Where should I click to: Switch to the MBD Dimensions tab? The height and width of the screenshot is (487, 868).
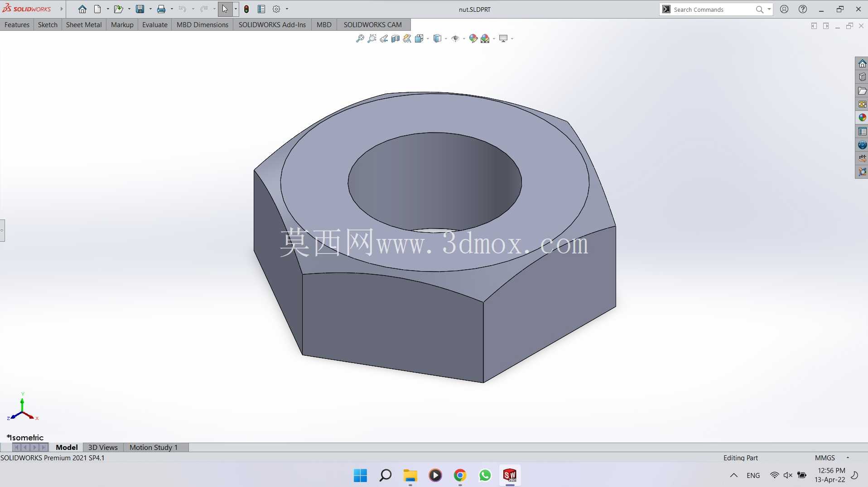203,25
